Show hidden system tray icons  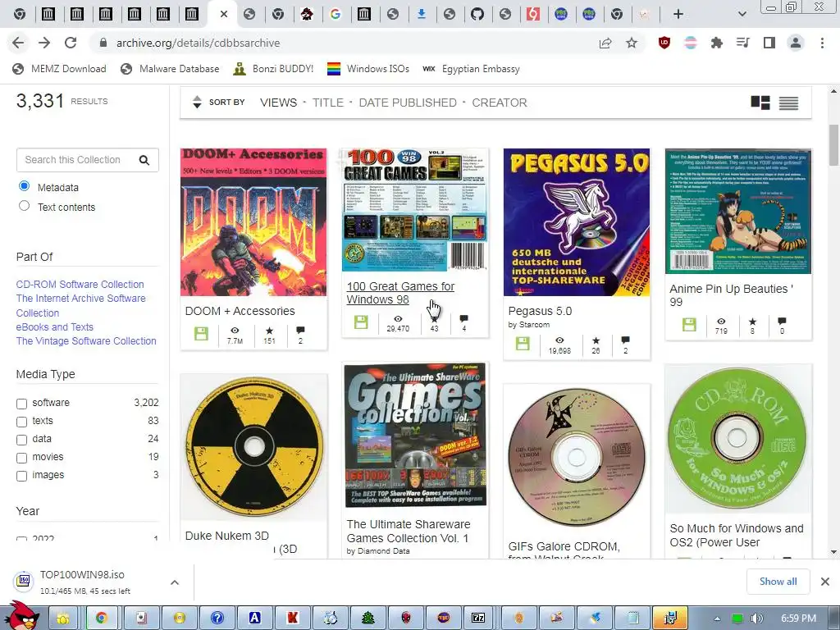pos(717,619)
